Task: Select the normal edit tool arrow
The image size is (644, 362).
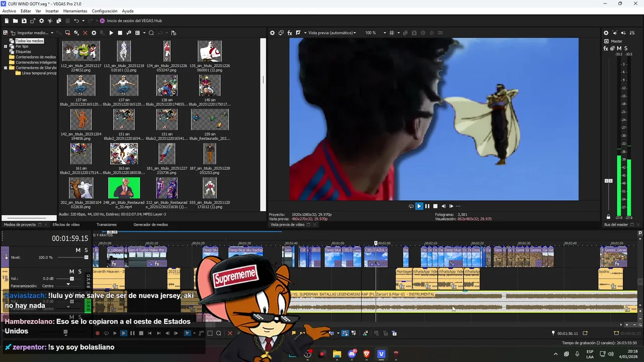Action: 187,333
